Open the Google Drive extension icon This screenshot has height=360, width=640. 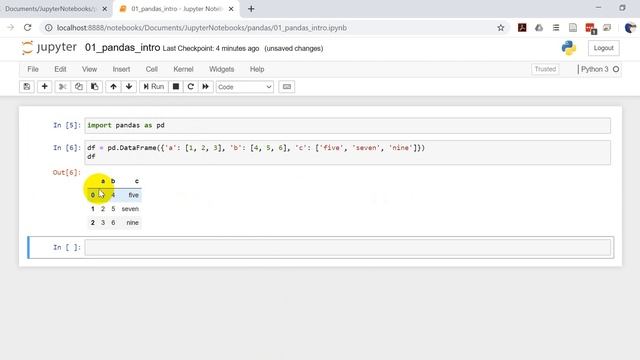pos(539,28)
